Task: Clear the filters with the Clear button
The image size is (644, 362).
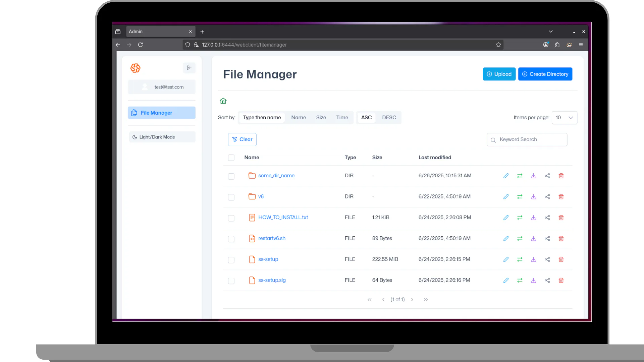Action: coord(242,139)
